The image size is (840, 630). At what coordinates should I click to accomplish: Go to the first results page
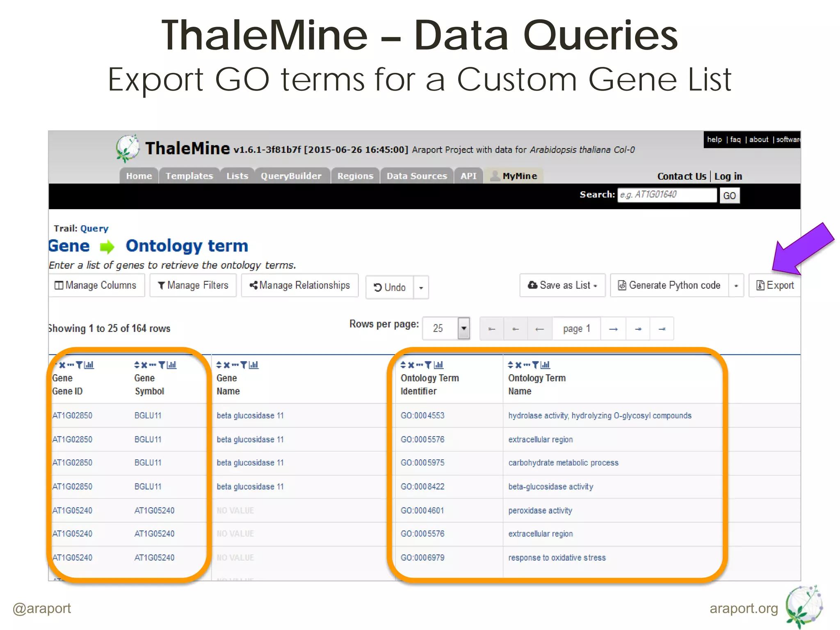click(x=492, y=329)
